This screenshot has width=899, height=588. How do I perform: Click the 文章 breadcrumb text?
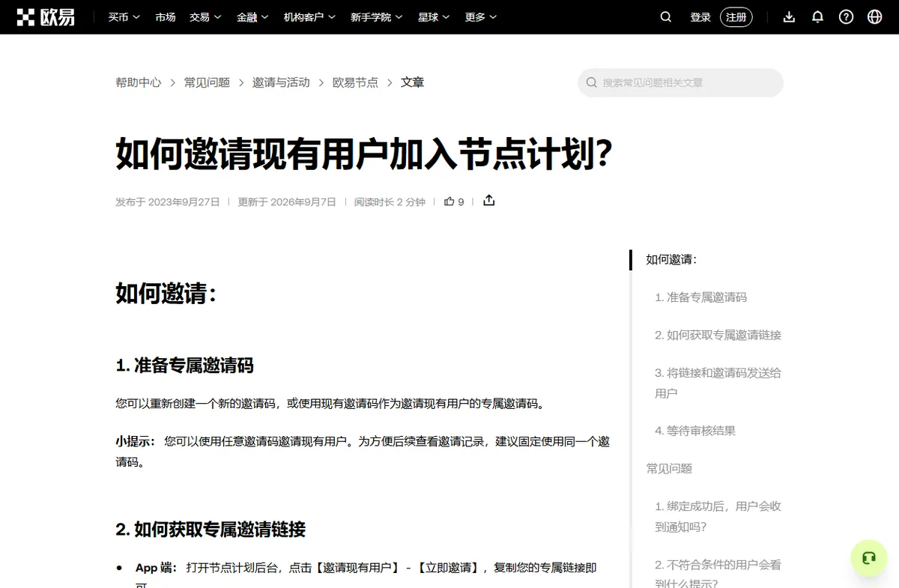click(x=412, y=82)
